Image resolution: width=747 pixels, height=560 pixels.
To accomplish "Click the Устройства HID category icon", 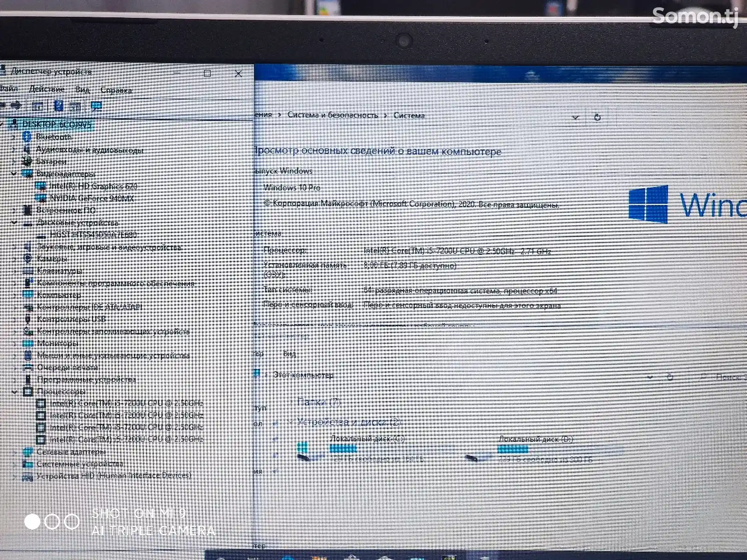I will 28,476.
